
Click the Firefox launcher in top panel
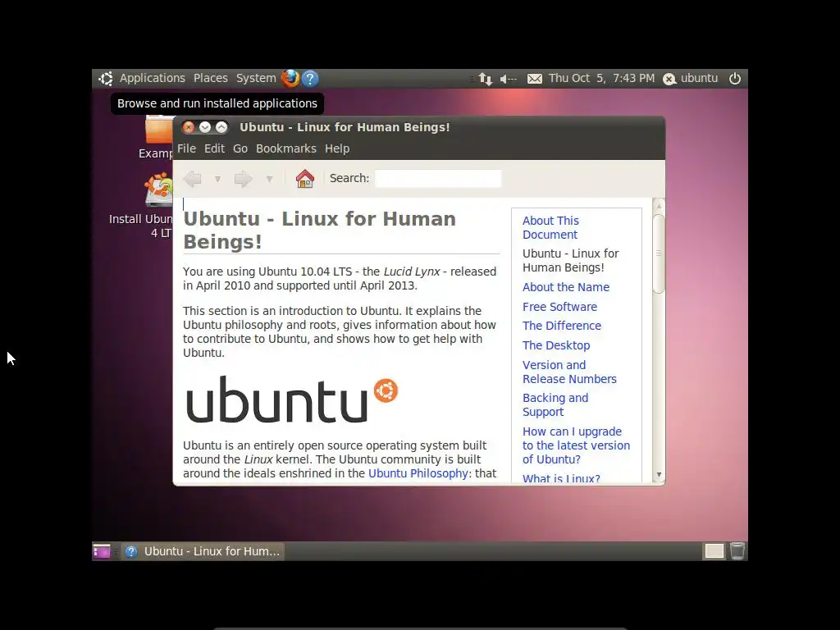[x=290, y=78]
